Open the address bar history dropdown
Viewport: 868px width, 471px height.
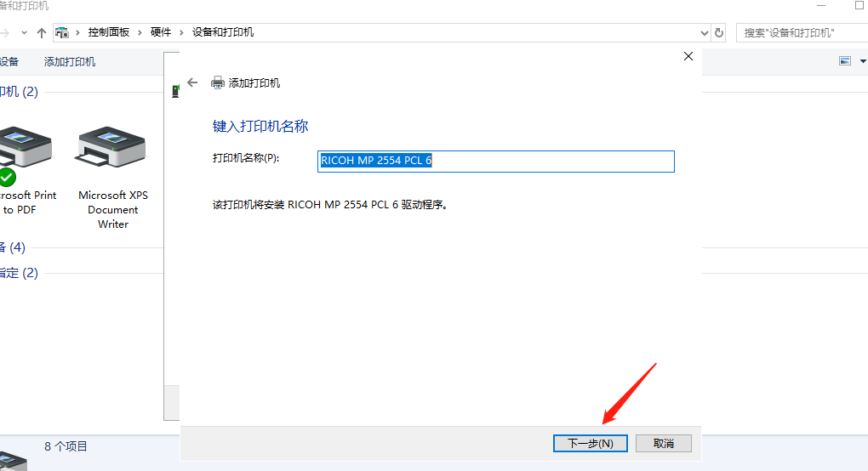(x=704, y=32)
